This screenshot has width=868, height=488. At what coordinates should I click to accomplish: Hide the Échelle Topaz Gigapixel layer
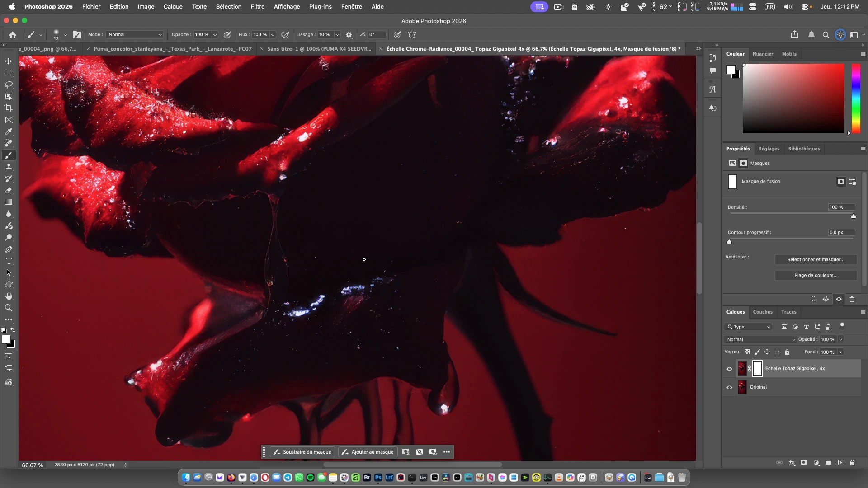tap(729, 369)
